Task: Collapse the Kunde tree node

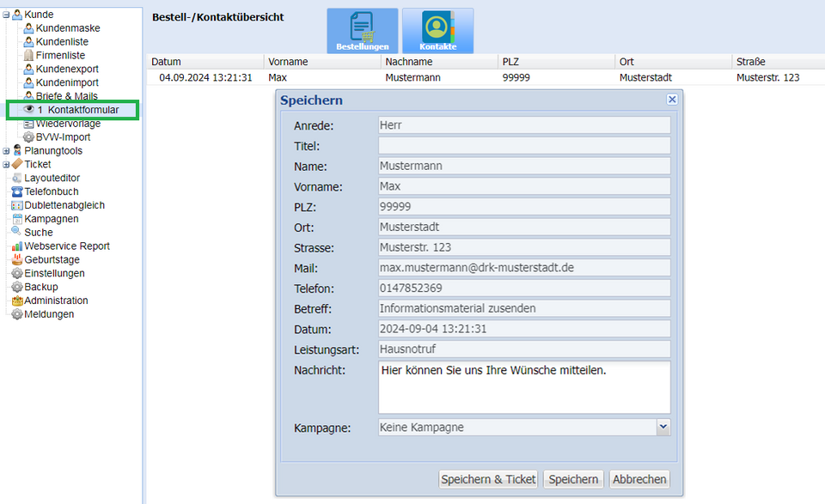Action: (x=6, y=15)
